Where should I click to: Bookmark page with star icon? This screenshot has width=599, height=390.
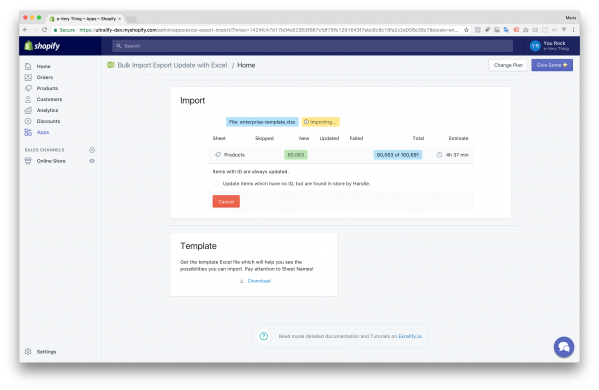[x=466, y=30]
